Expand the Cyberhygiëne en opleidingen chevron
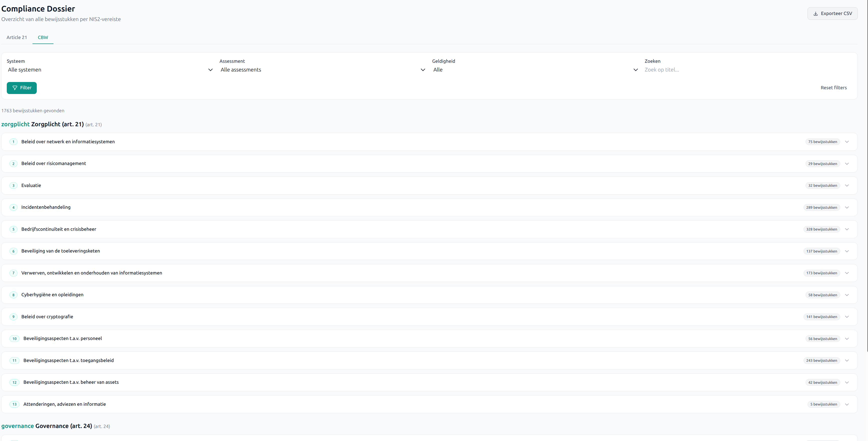The width and height of the screenshot is (868, 441). [847, 295]
